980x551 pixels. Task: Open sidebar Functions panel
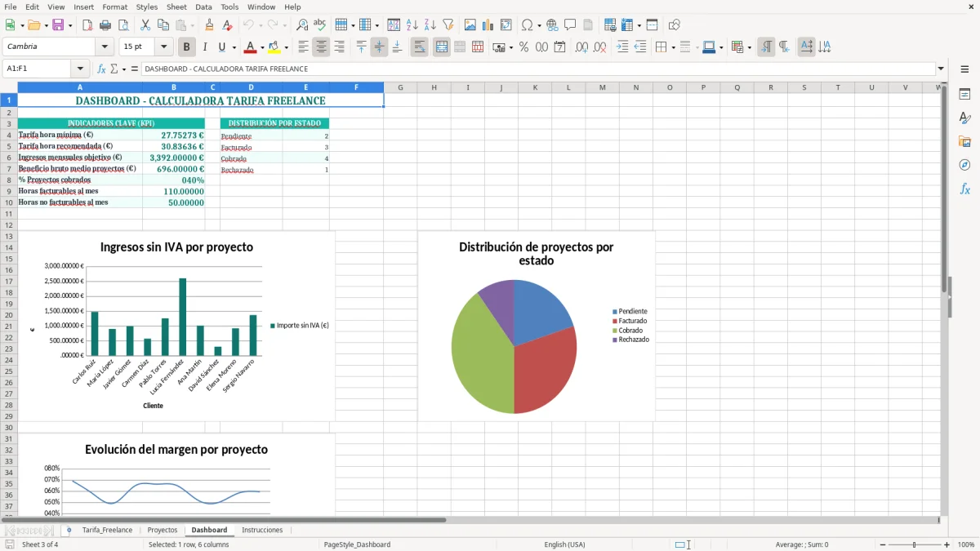coord(964,189)
